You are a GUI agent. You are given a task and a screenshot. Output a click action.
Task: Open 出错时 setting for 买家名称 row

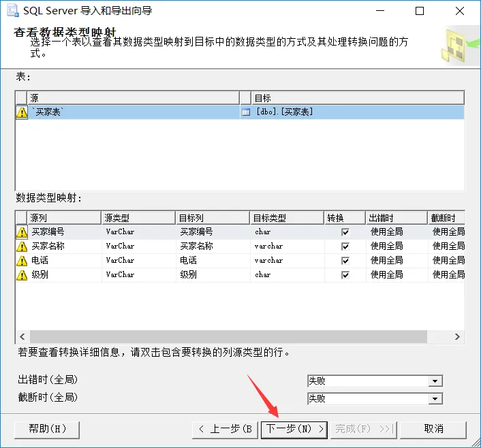(397, 246)
